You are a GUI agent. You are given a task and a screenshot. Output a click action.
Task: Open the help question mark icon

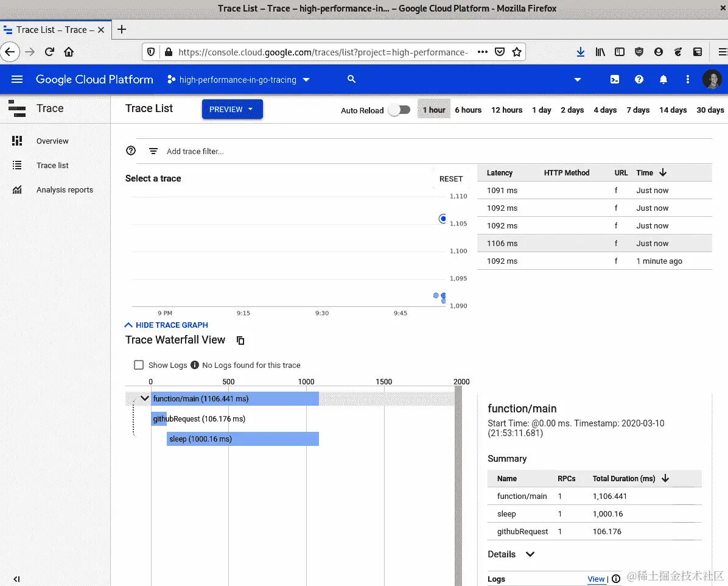(639, 79)
